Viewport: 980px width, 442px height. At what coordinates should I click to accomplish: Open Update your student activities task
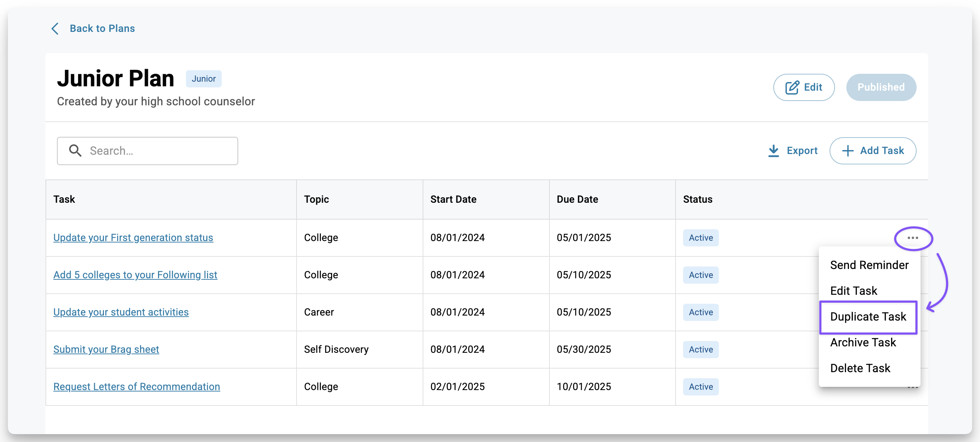click(121, 312)
